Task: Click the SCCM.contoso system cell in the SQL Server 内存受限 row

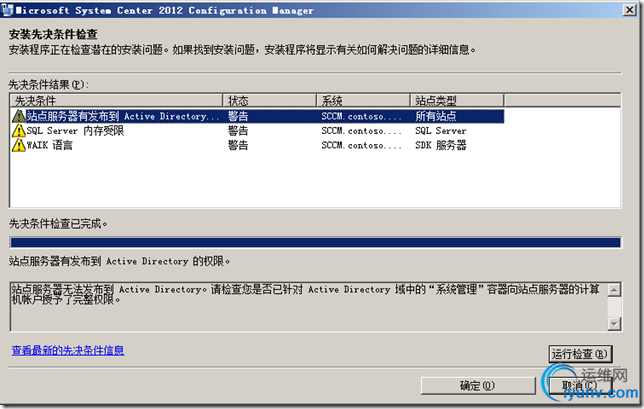Action: 361,131
